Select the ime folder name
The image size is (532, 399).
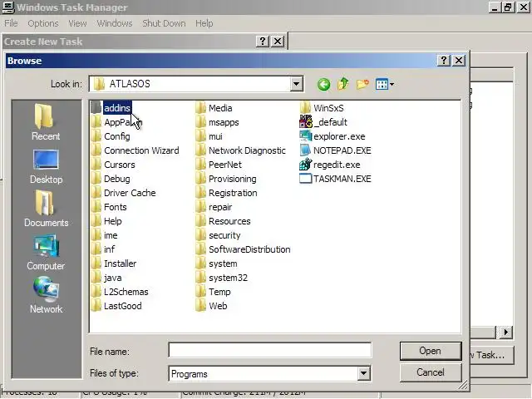[x=111, y=235]
